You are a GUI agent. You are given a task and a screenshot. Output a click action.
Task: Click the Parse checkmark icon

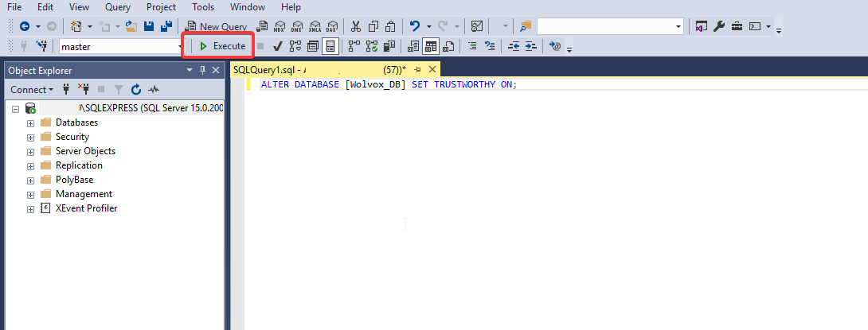(278, 46)
